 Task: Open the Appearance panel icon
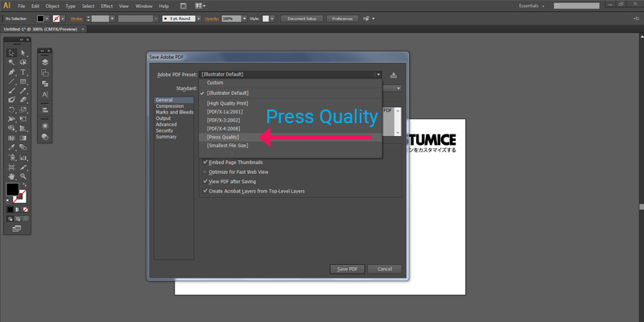click(x=45, y=126)
